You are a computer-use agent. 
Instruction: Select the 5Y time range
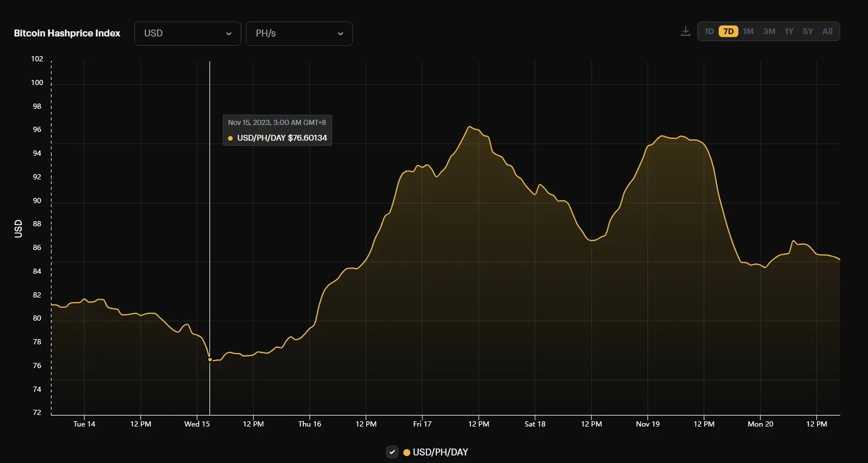(808, 31)
